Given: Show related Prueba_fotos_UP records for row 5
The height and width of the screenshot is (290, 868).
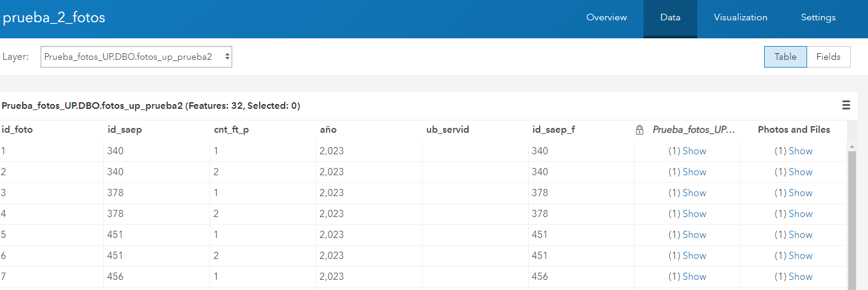Looking at the screenshot, I should [687, 235].
